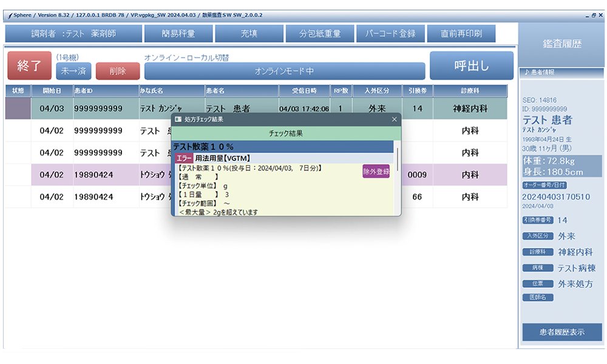Click the 引換券番号 label tag
The width and height of the screenshot is (607, 364).
point(538,220)
